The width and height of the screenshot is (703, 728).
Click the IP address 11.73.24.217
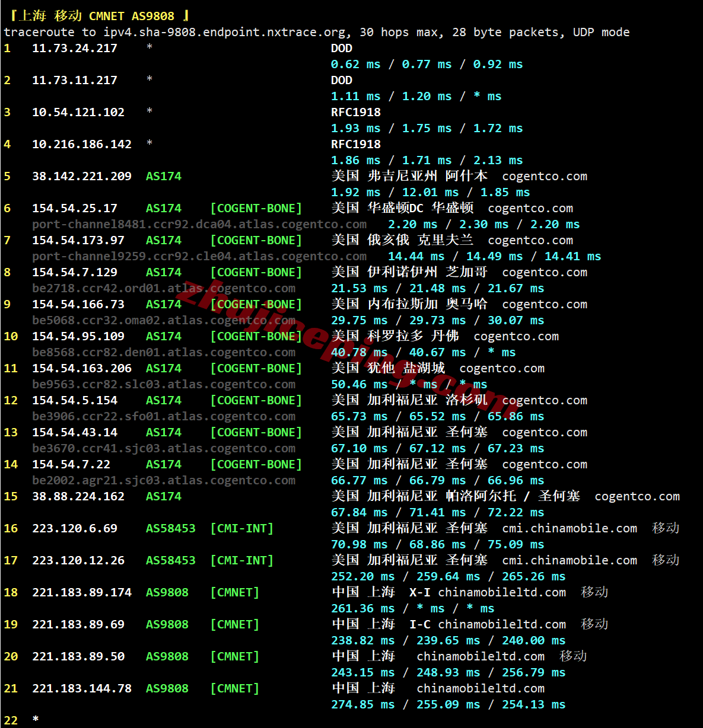tap(75, 48)
